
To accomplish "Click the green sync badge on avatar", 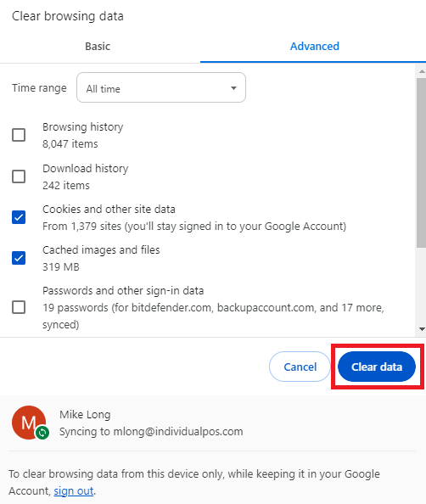I will [x=42, y=433].
